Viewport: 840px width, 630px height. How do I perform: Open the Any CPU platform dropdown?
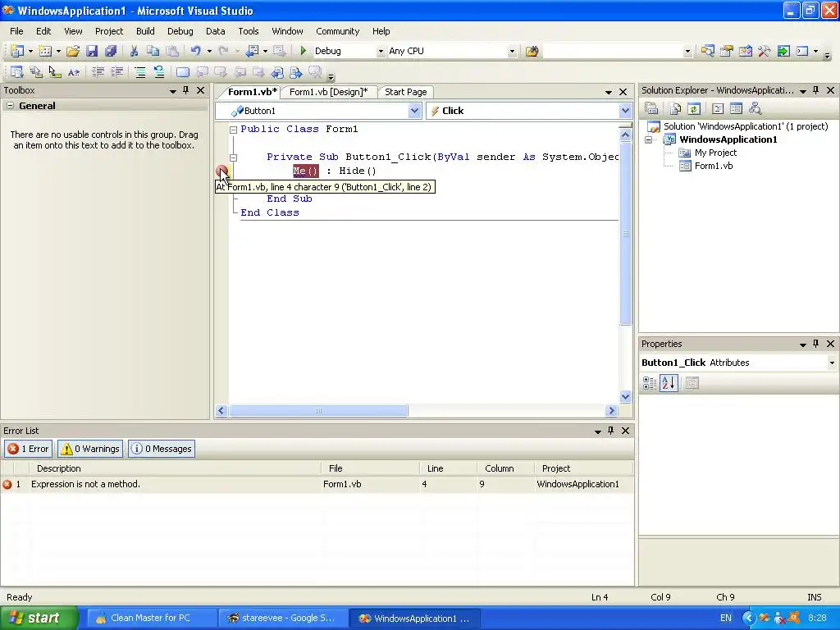[512, 52]
